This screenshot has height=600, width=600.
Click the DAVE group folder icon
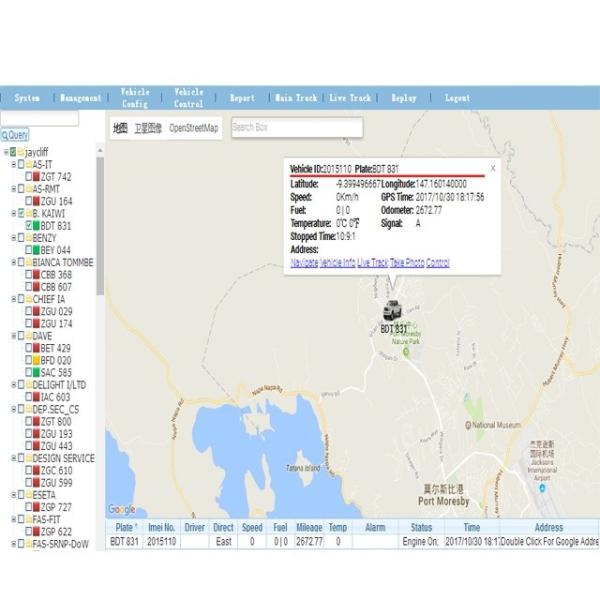click(28, 336)
